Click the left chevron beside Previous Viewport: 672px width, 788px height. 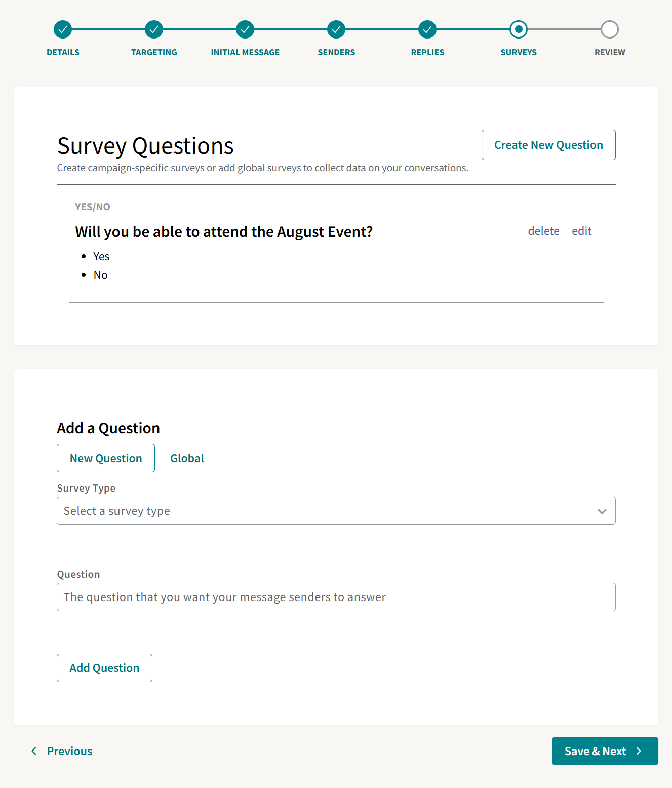(x=34, y=751)
